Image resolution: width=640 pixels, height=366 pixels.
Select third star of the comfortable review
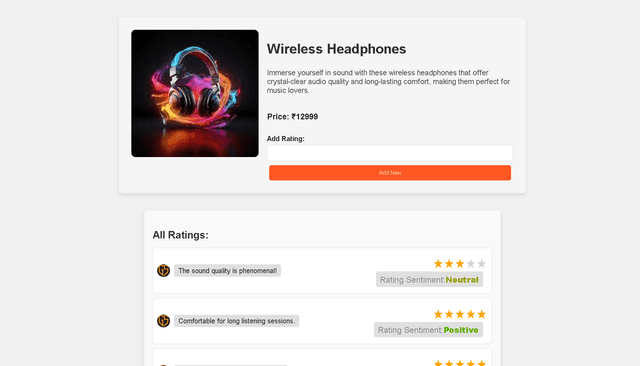(x=460, y=314)
